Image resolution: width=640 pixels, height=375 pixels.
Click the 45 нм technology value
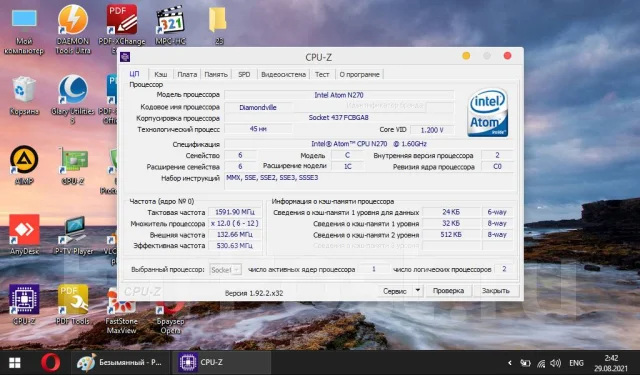point(258,129)
